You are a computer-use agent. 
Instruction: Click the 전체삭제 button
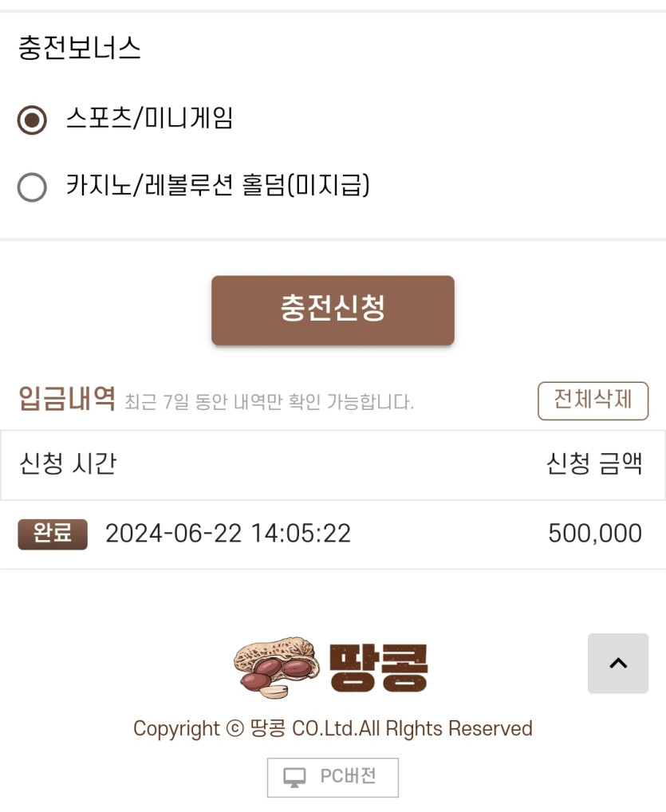pyautogui.click(x=593, y=400)
